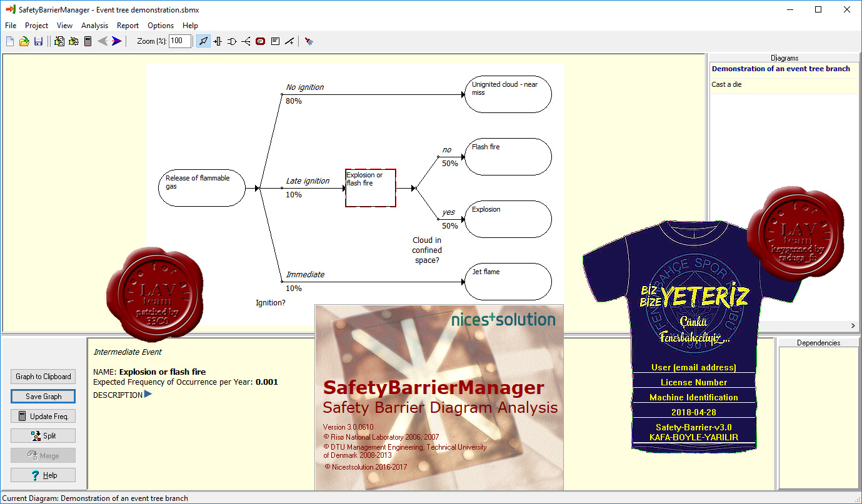Open the Project menu
This screenshot has height=504, width=862.
36,26
